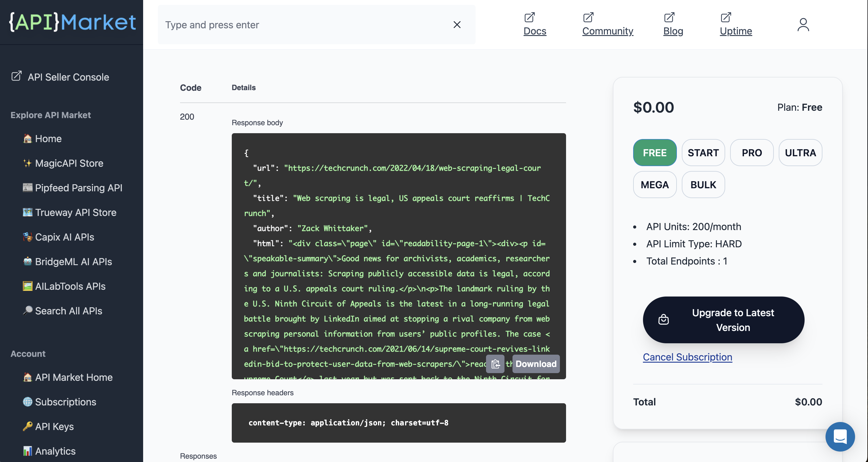Click the 200 response code
The height and width of the screenshot is (462, 868).
click(x=187, y=117)
